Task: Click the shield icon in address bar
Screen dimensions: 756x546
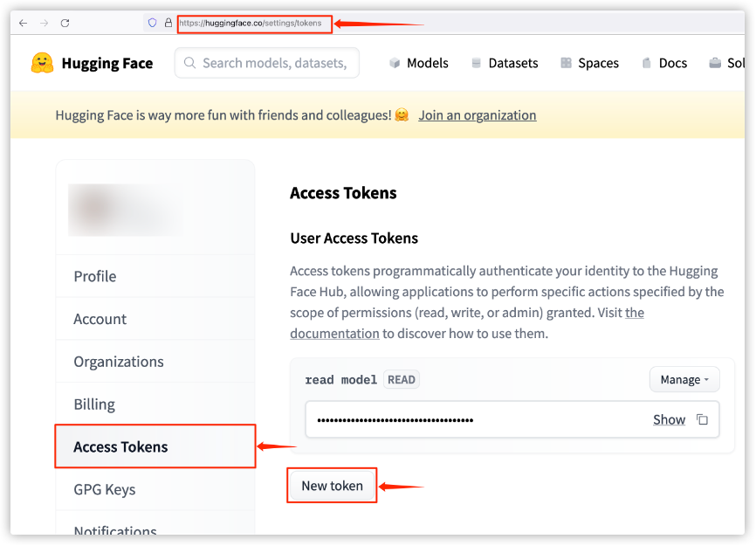Action: tap(152, 23)
